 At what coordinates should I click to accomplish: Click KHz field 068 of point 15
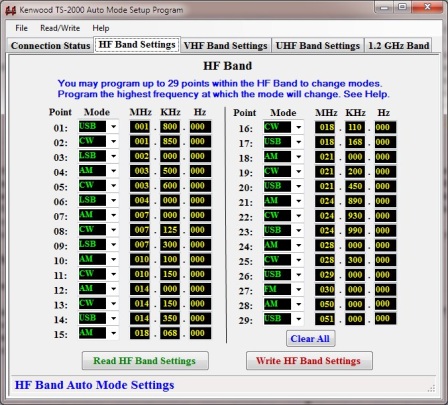[170, 333]
